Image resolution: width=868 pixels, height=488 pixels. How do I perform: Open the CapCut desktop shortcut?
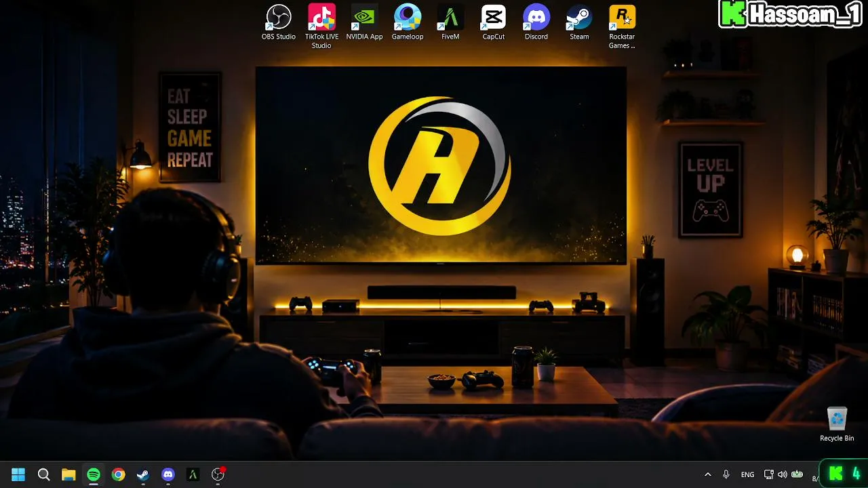pos(493,22)
